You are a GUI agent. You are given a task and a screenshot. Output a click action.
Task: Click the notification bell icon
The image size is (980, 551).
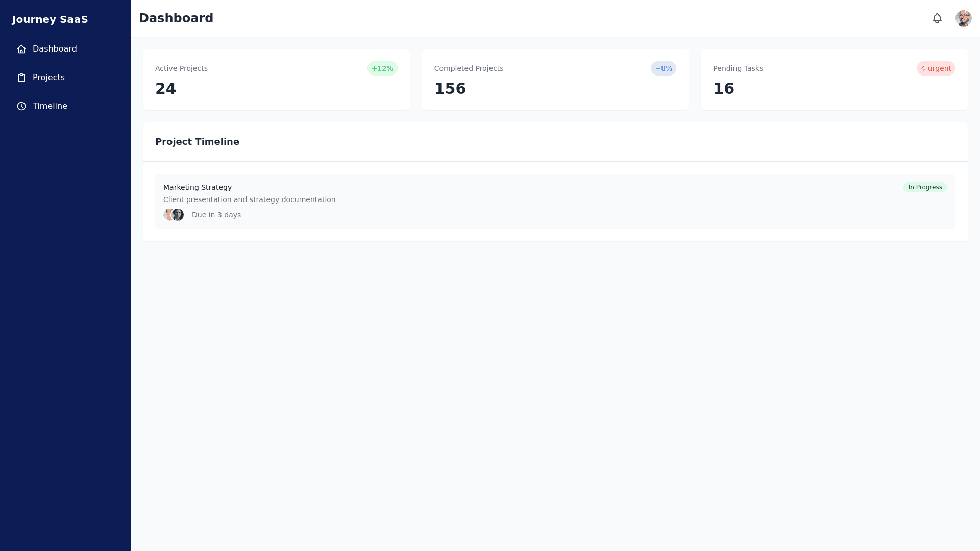[x=937, y=18]
